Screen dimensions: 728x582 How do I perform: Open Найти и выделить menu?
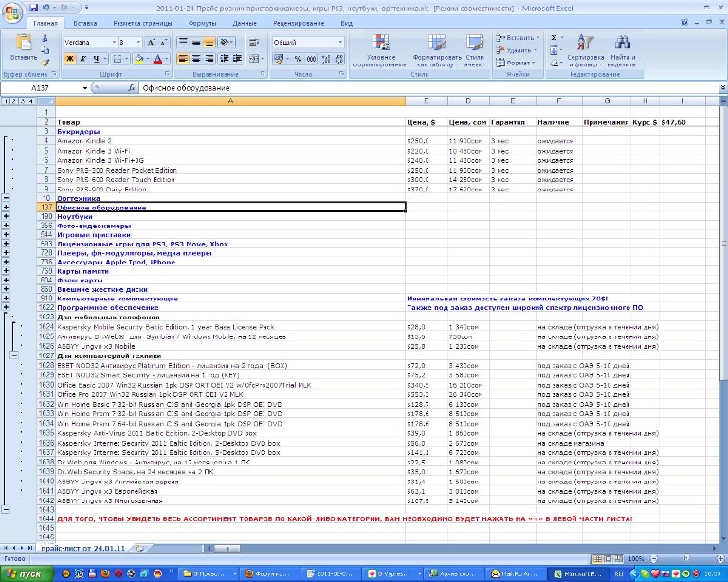click(623, 50)
